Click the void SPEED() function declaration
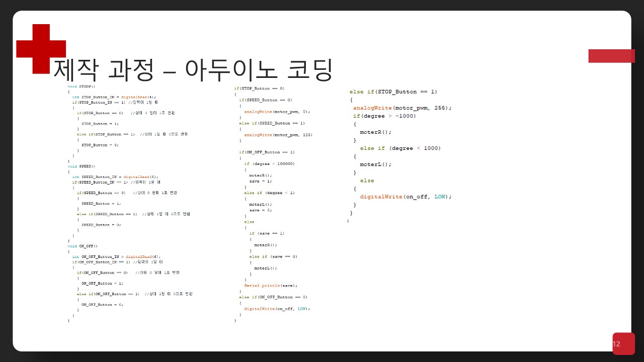 coord(81,166)
